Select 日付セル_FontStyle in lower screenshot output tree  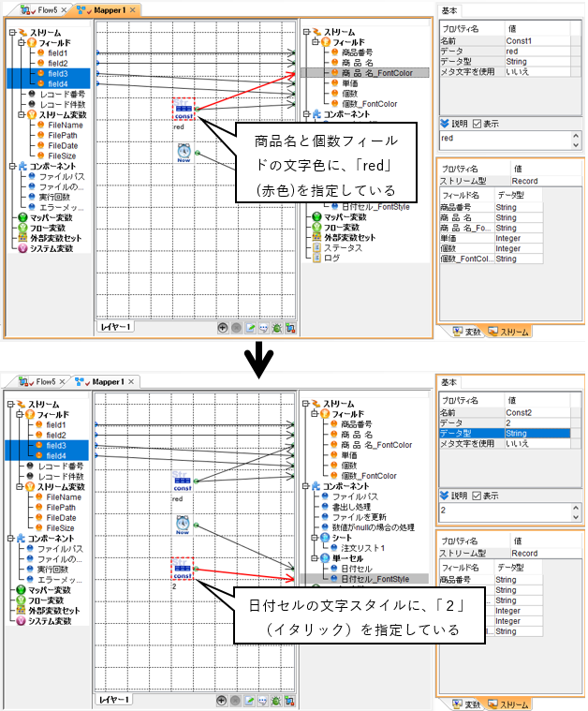click(x=375, y=579)
